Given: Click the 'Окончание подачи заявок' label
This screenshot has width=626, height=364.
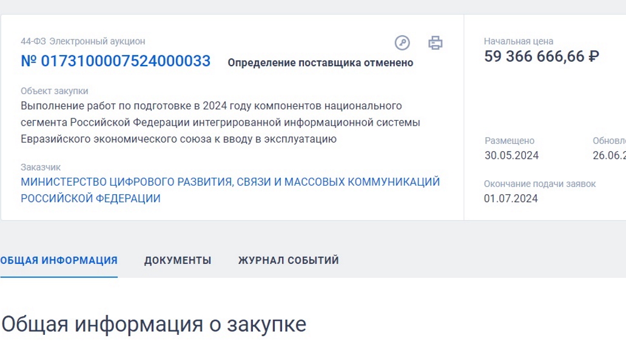Looking at the screenshot, I should pyautogui.click(x=539, y=184).
